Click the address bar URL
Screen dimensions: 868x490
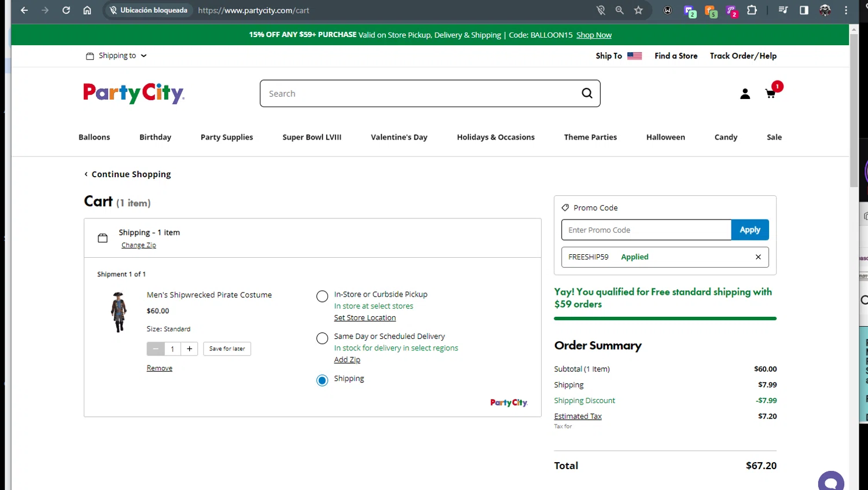(253, 10)
